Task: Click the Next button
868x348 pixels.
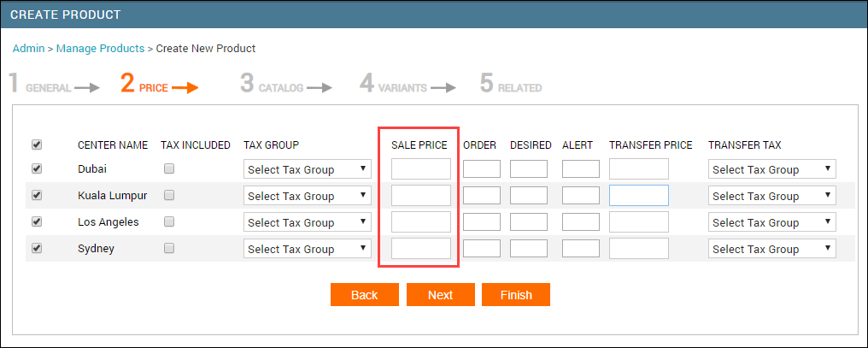Action: [441, 295]
